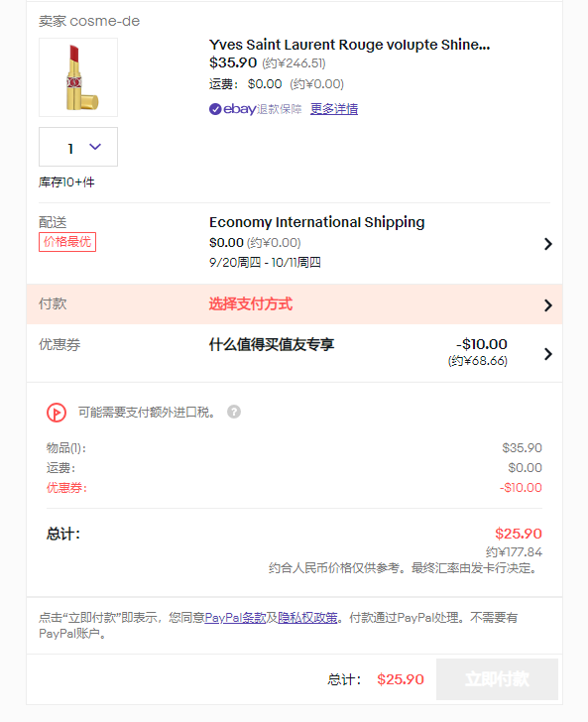Click the red 优惠券 summary line label
Image resolution: width=588 pixels, height=722 pixels.
coord(66,488)
